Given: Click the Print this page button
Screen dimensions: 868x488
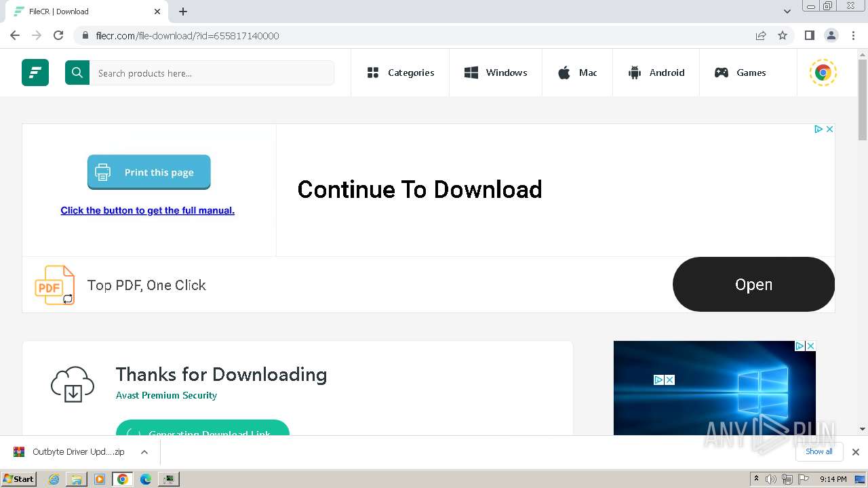Looking at the screenshot, I should 149,172.
